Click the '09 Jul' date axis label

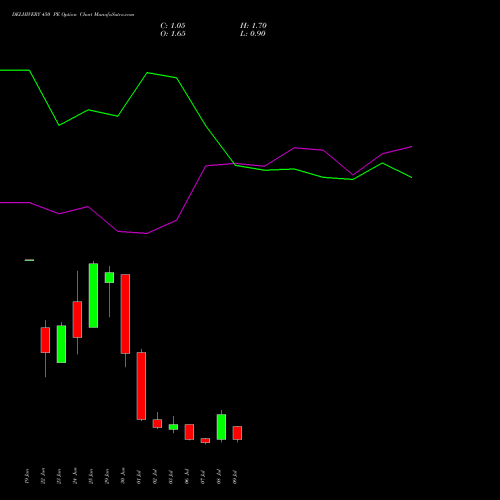[235, 477]
